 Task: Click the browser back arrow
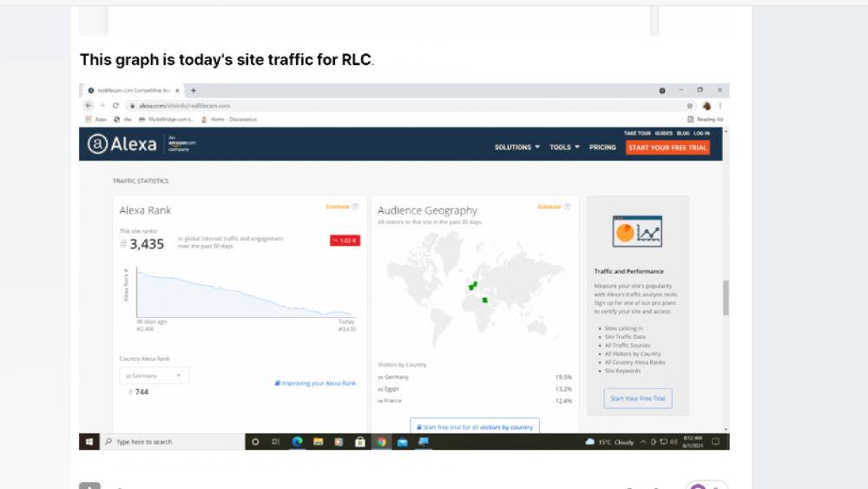point(89,106)
